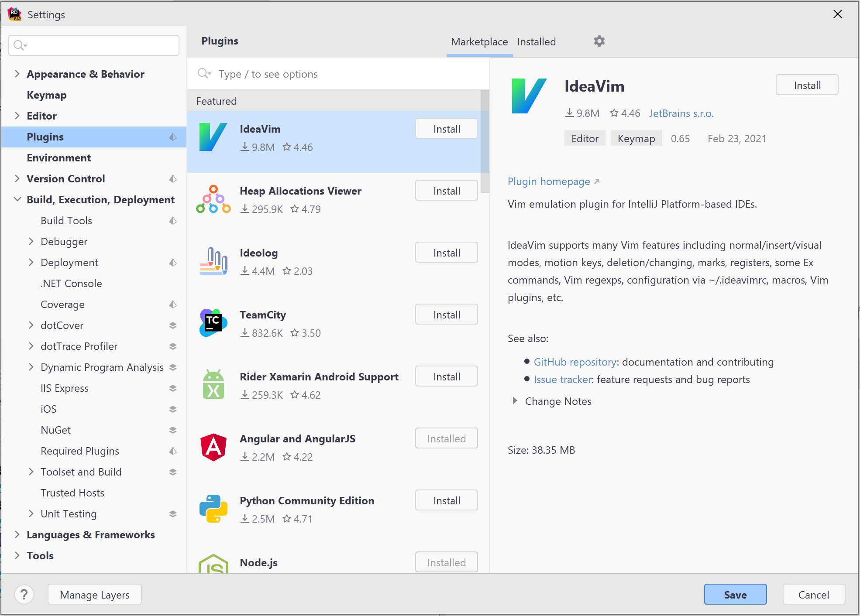Collapse Build, Execution, Deployment tree node
Screen dimensions: 860x616
click(17, 199)
